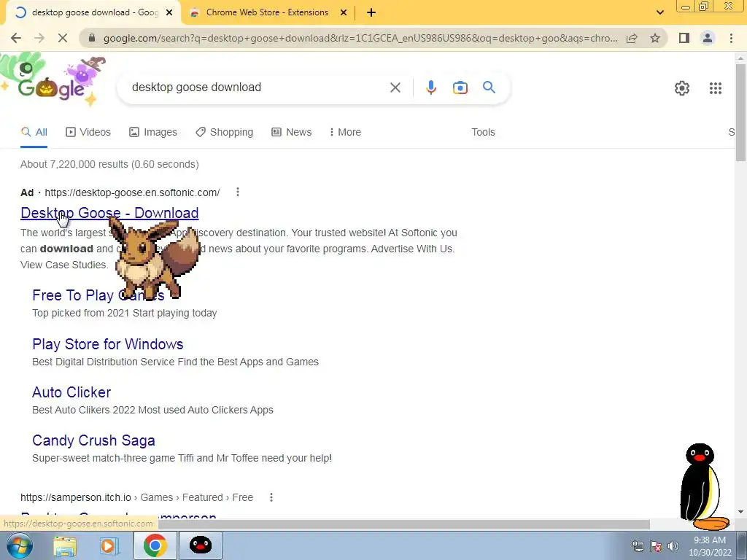Select the desktop goose download tab
This screenshot has height=560, width=747.
(93, 12)
